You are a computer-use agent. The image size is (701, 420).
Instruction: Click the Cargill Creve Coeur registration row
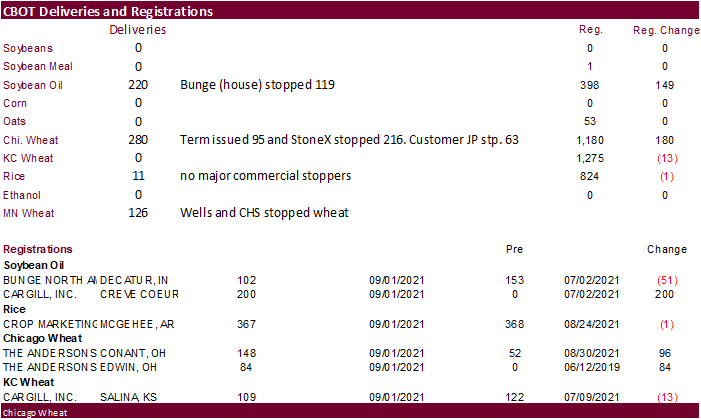80,295
